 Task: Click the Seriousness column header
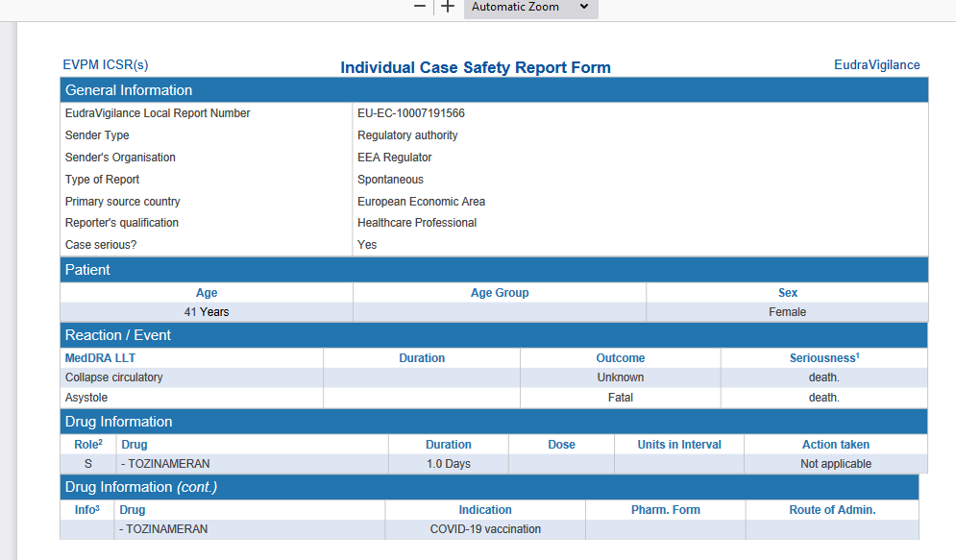(x=823, y=358)
